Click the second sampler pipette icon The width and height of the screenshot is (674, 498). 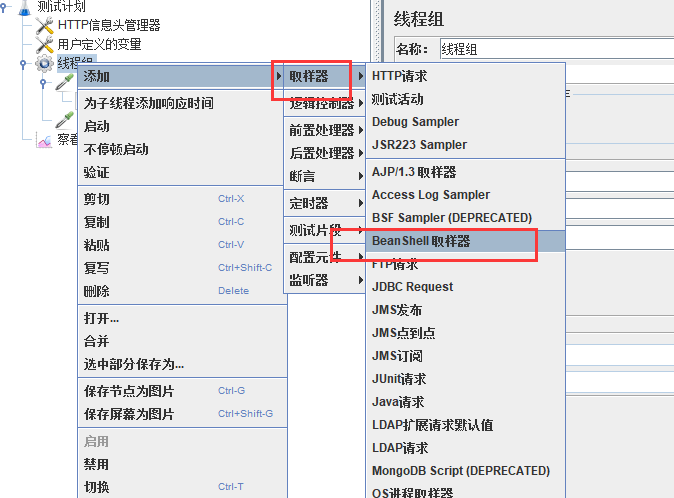[64, 120]
